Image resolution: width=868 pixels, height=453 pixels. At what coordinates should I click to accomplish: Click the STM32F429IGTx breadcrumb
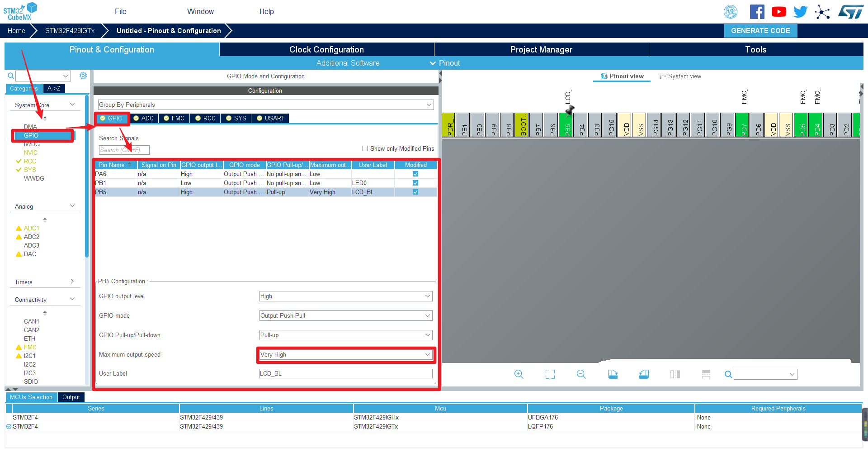click(x=70, y=31)
